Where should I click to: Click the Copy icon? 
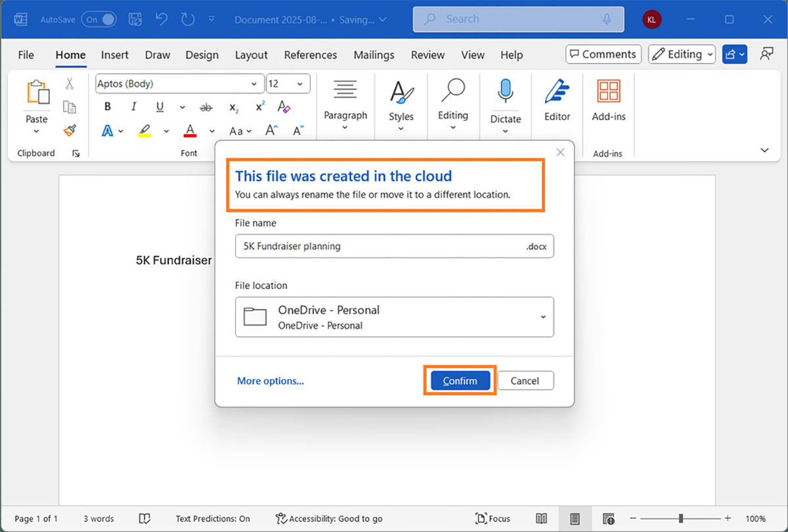[x=70, y=106]
